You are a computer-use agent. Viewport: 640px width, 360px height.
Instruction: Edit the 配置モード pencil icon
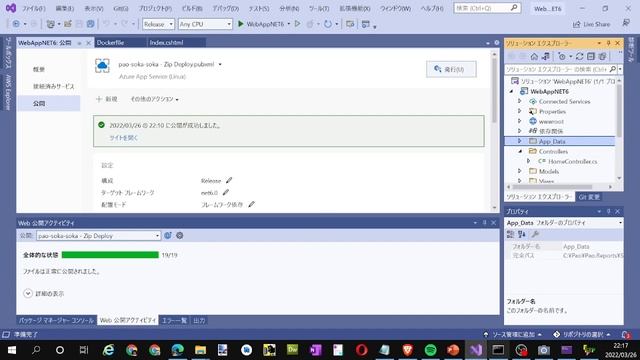[251, 204]
